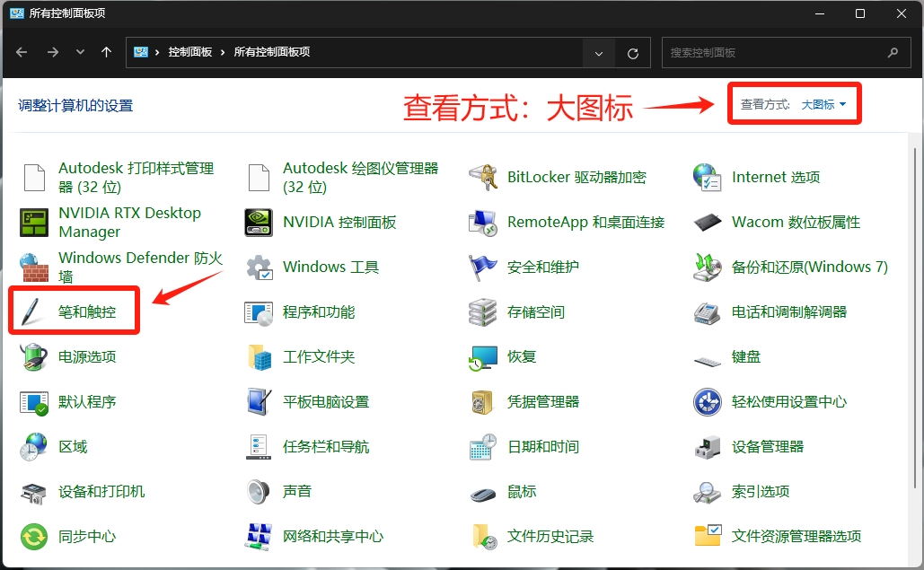924x570 pixels.
Task: Open the 电源选项 battery icon
Action: 34,357
